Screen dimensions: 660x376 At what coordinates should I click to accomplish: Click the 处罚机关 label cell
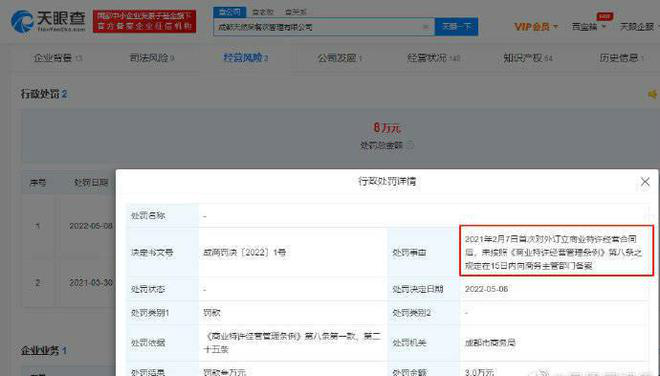coord(424,343)
